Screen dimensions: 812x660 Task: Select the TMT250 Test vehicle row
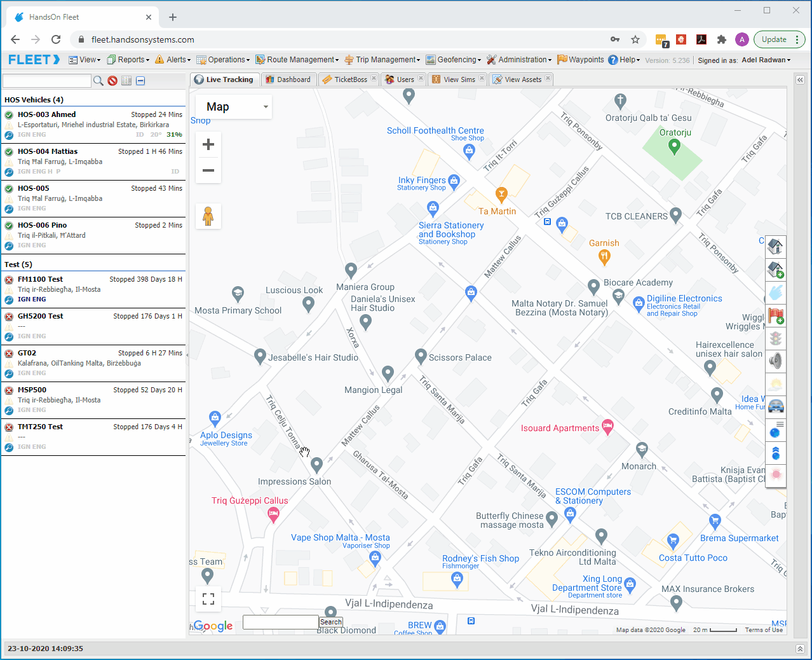tap(93, 437)
